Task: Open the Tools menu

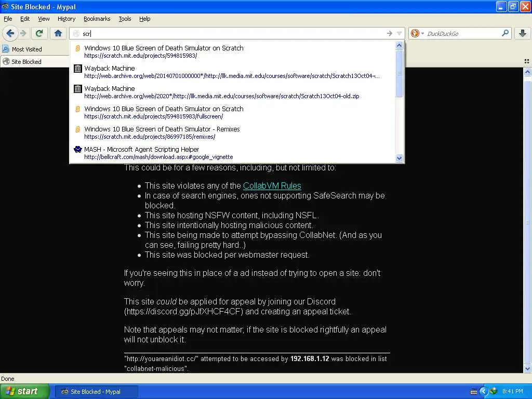Action: click(x=125, y=19)
